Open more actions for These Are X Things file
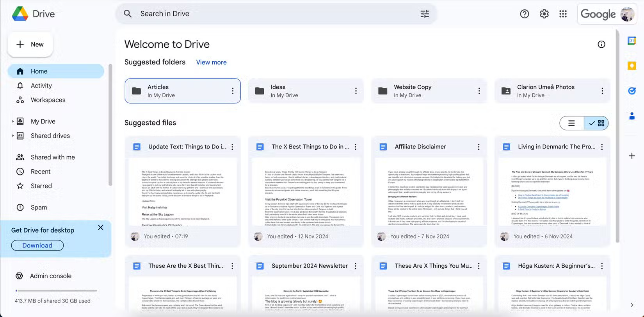The height and width of the screenshot is (317, 644). (x=479, y=266)
